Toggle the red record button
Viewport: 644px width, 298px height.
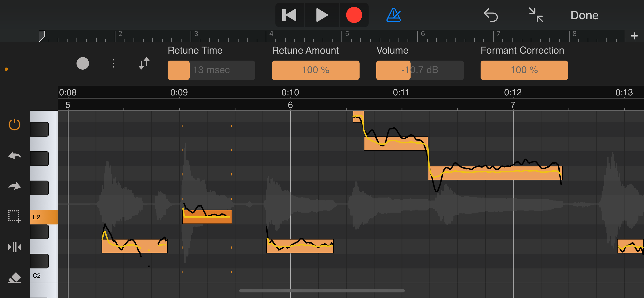tap(354, 15)
